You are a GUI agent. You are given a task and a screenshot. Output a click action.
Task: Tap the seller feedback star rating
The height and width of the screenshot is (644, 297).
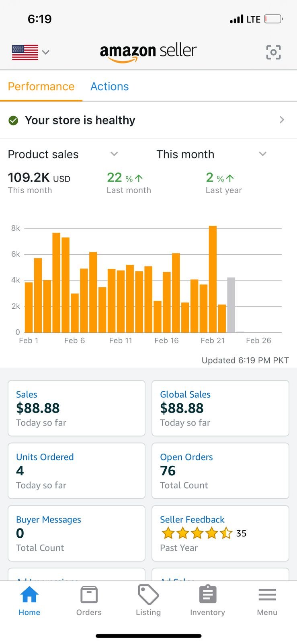(197, 533)
